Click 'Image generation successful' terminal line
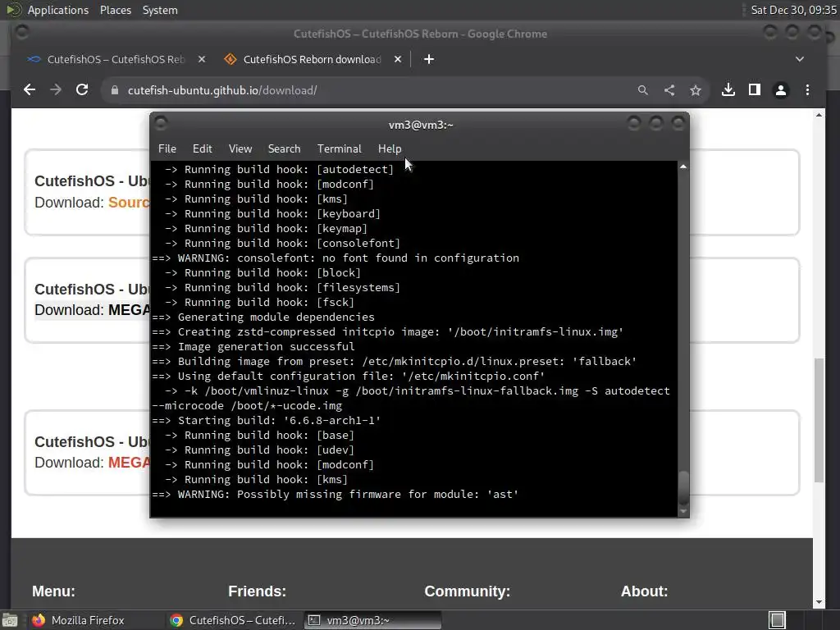840x630 pixels. 253,347
